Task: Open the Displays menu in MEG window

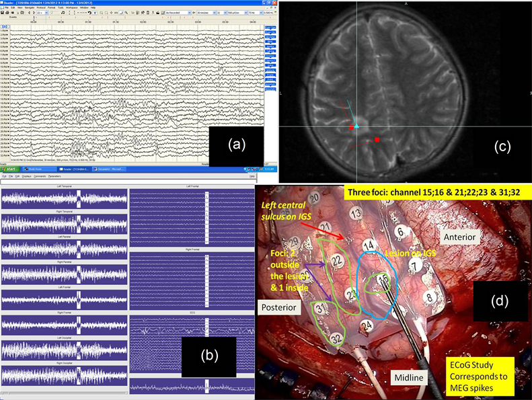Action: point(26,177)
